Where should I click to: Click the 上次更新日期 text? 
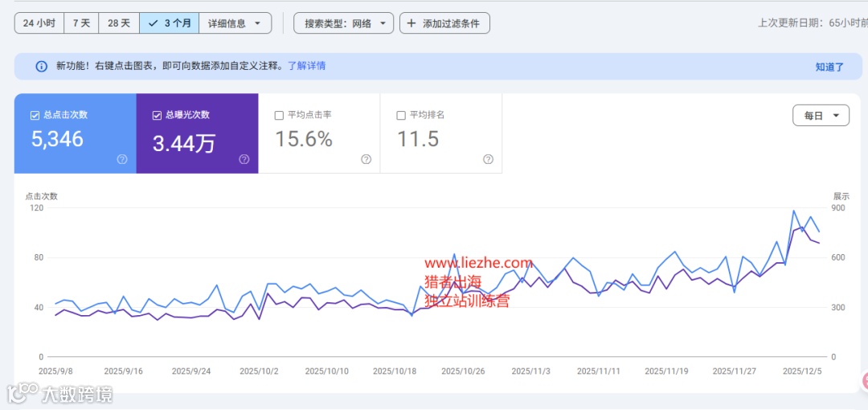[812, 23]
